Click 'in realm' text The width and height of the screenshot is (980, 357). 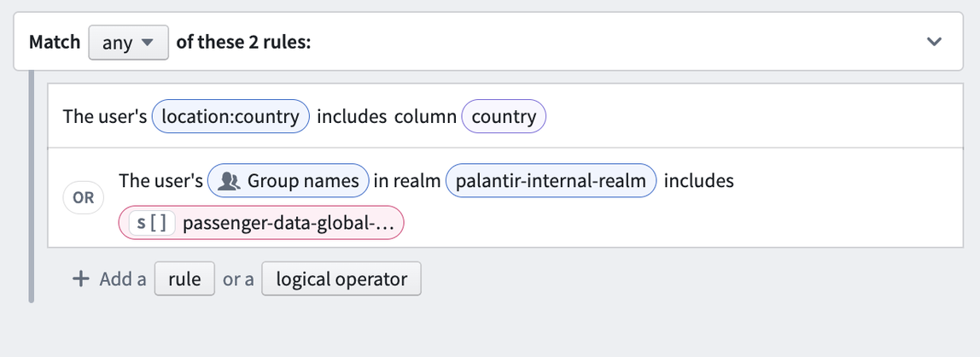407,181
